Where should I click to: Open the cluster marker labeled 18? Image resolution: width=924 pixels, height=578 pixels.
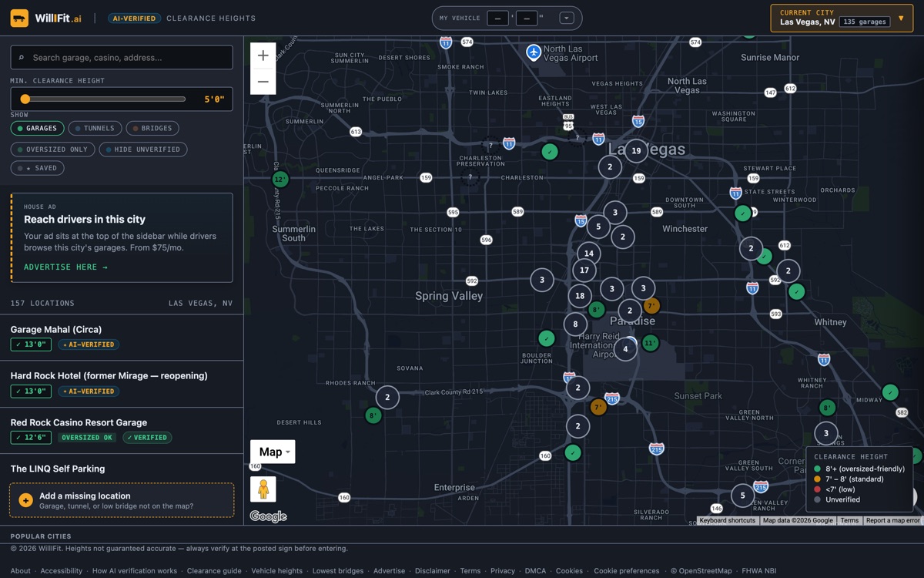point(580,295)
